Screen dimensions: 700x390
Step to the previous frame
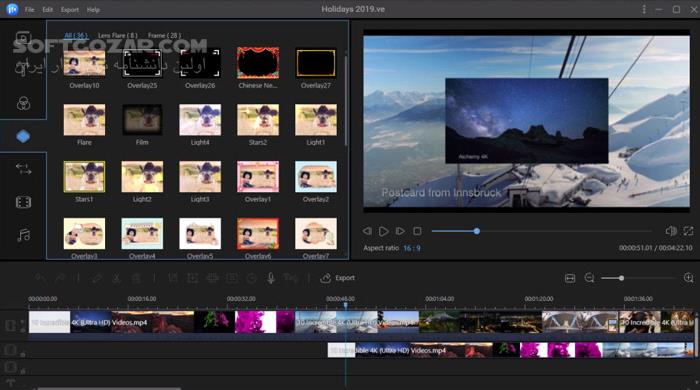[x=367, y=231]
